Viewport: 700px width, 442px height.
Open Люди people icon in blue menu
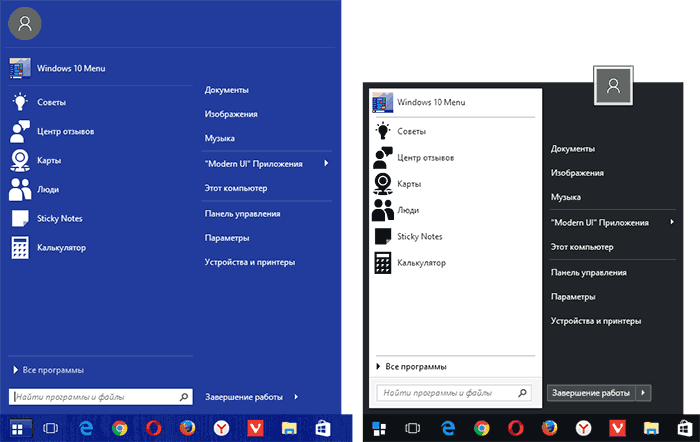(x=20, y=189)
